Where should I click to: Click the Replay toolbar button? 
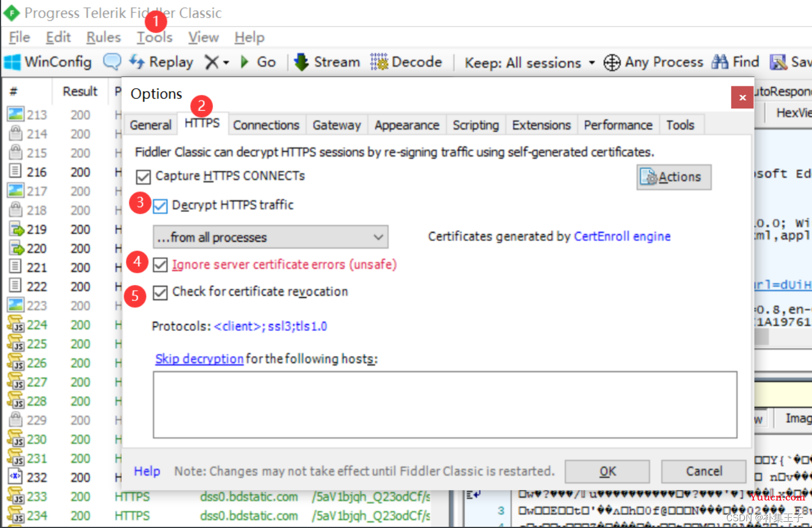pos(161,62)
